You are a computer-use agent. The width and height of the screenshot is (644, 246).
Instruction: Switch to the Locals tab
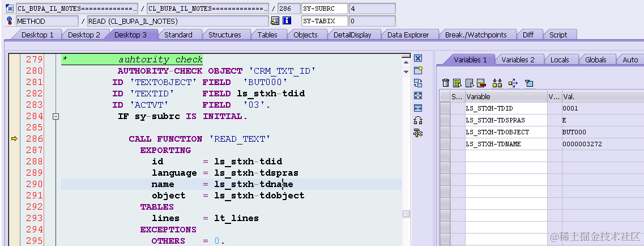coord(560,60)
